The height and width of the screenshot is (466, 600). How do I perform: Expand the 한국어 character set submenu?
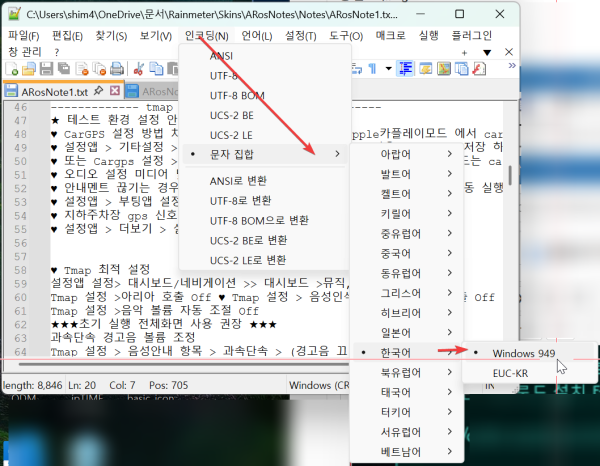click(406, 352)
